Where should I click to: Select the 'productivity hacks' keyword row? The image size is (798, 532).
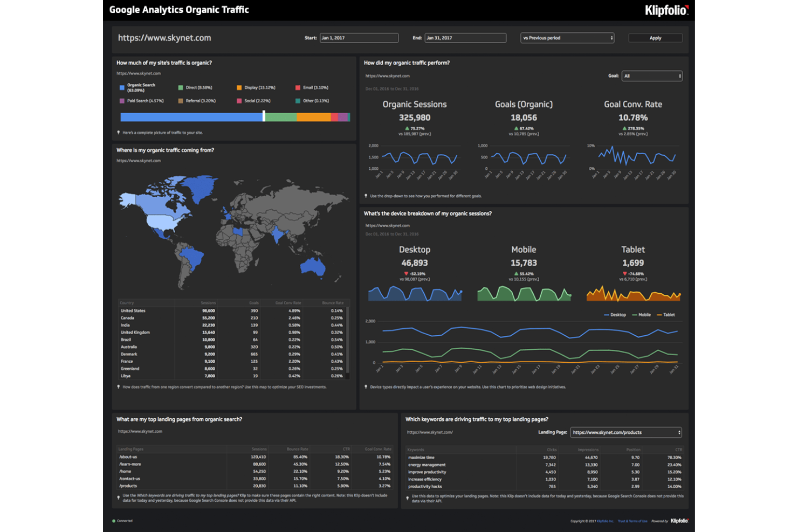coord(545,486)
